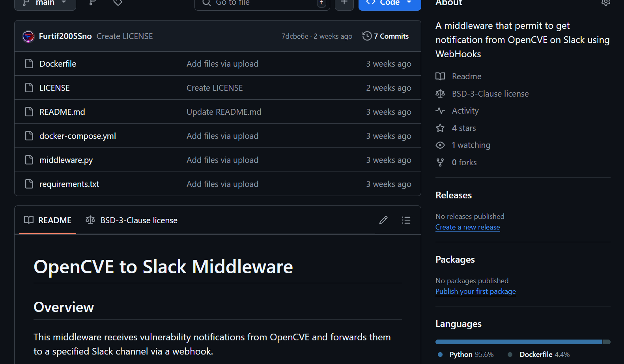This screenshot has width=624, height=364.
Task: Click the eye watching icon
Action: click(440, 145)
